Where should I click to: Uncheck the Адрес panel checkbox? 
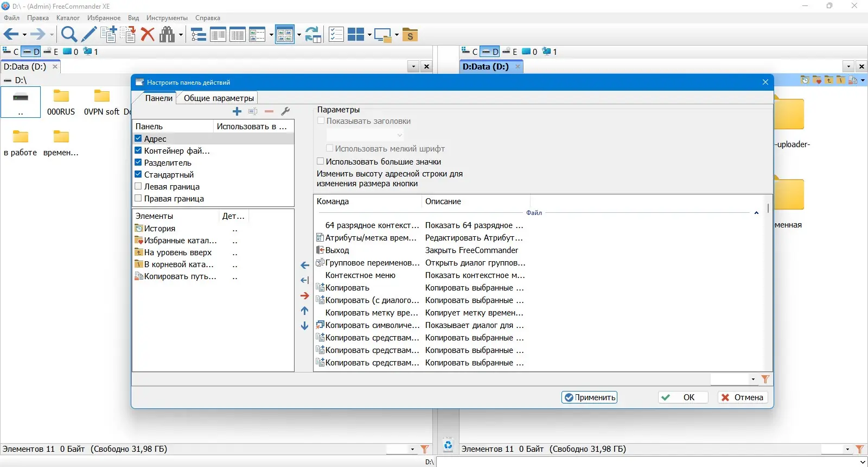coord(138,138)
